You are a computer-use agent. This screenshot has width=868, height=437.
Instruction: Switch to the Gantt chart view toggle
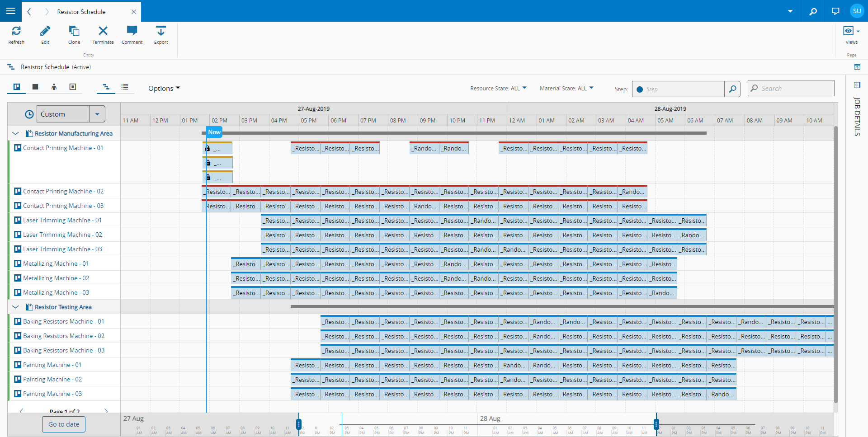point(106,87)
